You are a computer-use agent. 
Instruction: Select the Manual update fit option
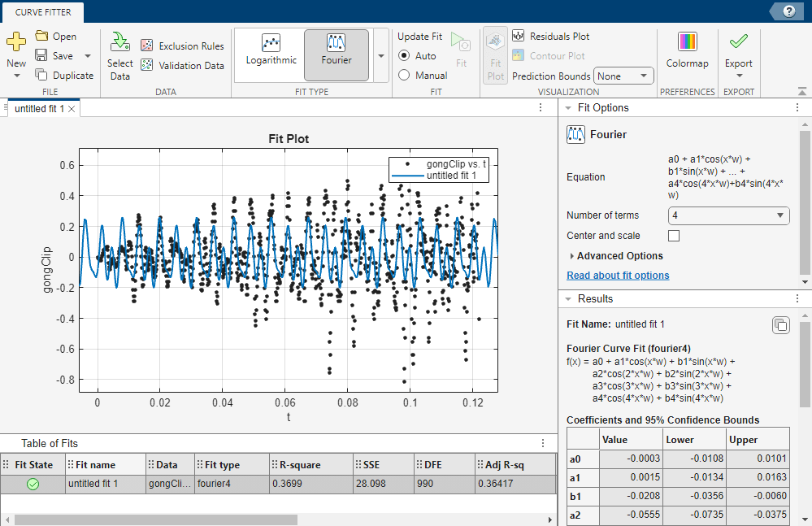[x=404, y=75]
